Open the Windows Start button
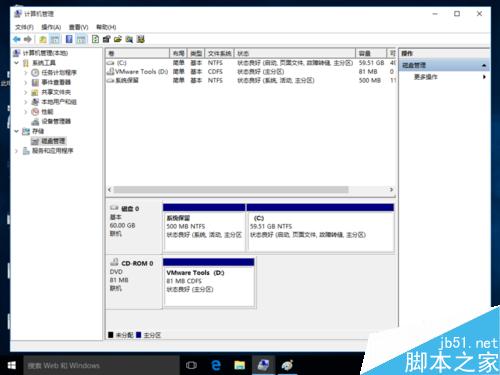 [x=11, y=365]
